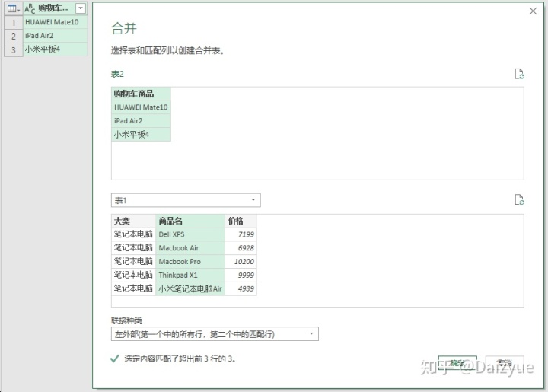
Task: Click 小米平板4 cell in 表2 preview
Action: 142,135
